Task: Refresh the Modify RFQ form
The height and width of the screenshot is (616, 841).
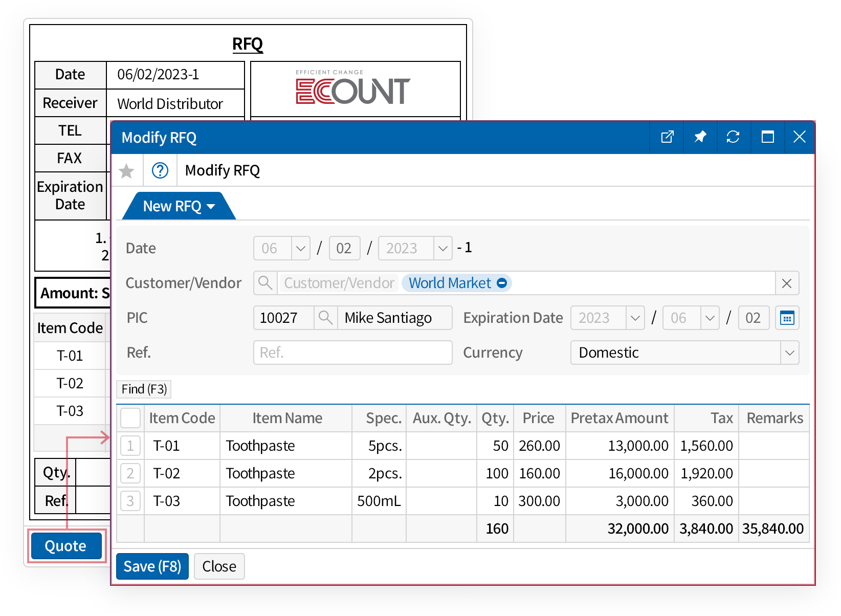Action: pos(733,137)
